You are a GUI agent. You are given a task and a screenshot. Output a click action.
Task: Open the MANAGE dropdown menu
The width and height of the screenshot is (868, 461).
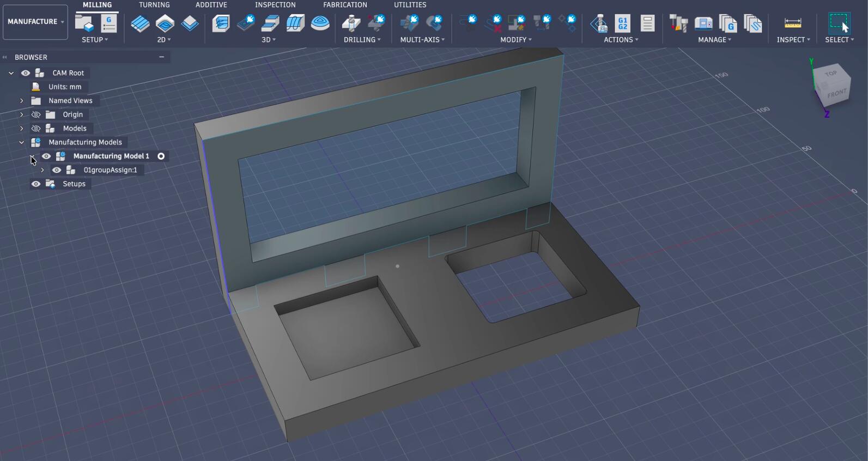click(715, 40)
